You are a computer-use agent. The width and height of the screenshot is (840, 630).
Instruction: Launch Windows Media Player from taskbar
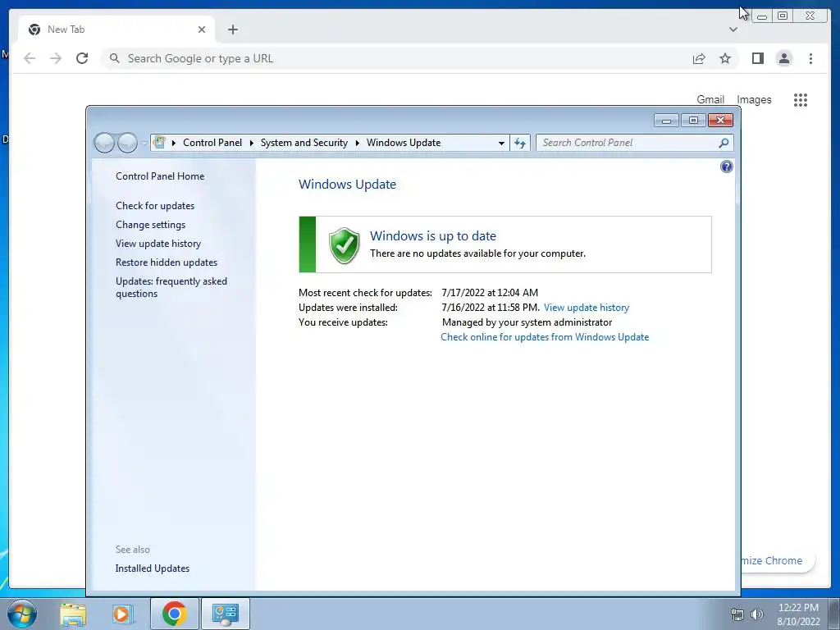[x=122, y=614]
